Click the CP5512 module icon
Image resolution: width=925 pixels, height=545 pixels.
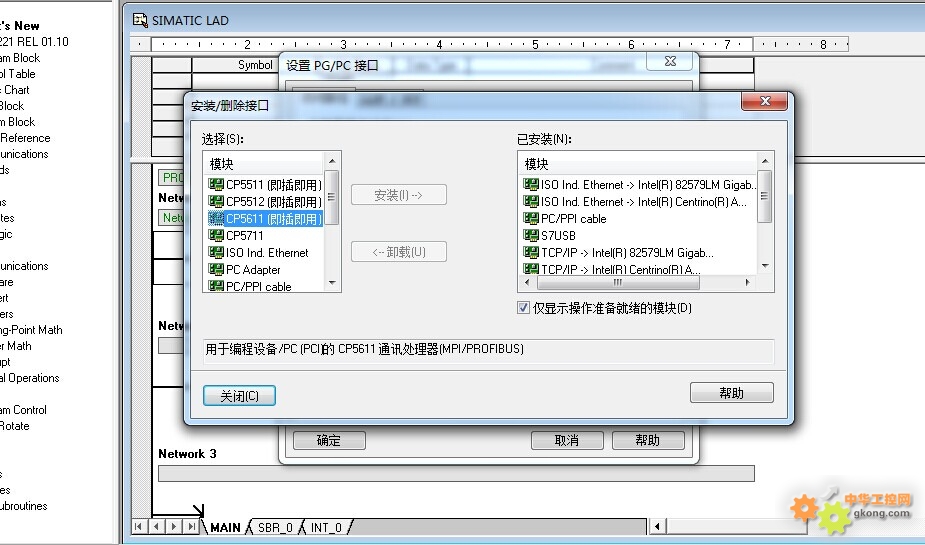click(216, 201)
